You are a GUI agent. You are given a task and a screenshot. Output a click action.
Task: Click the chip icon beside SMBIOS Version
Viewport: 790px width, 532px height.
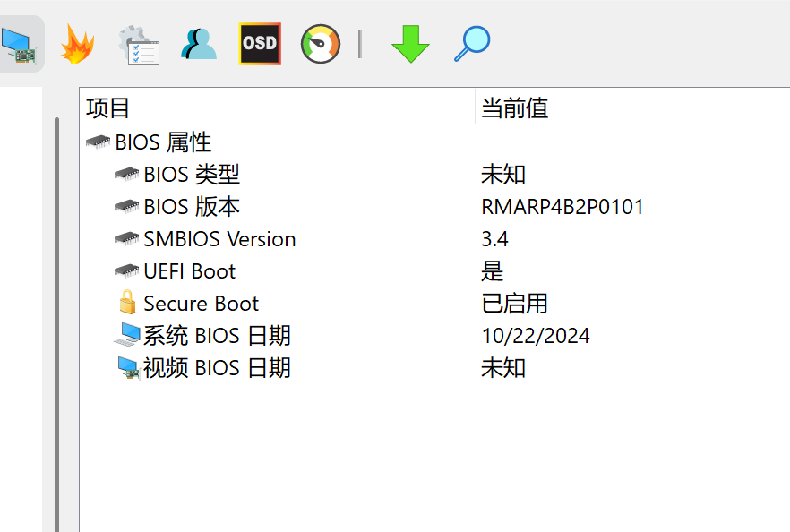click(x=126, y=239)
